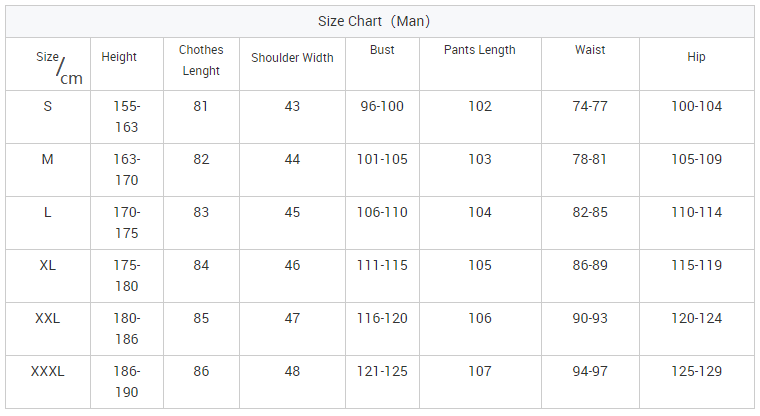Viewport: 760px width, 416px height.
Task: Select the Waist column header
Action: [x=590, y=50]
